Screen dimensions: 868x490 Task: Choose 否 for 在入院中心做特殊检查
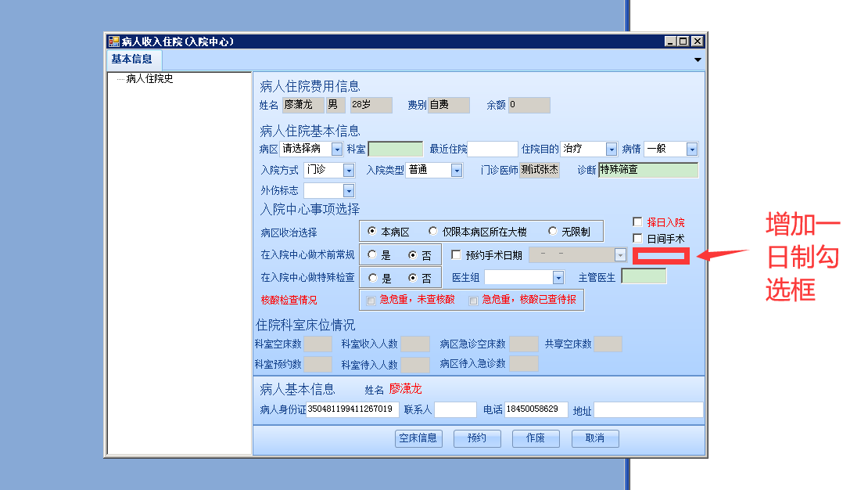click(x=412, y=278)
